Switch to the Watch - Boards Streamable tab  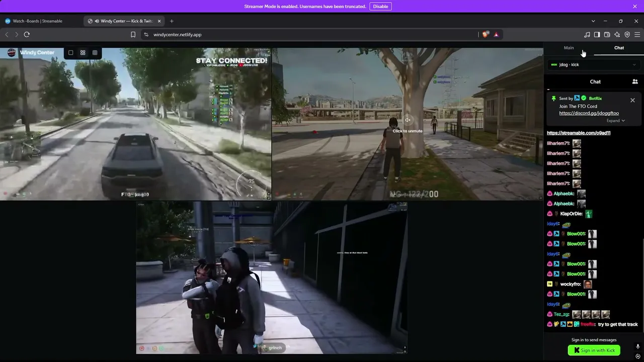coord(41,21)
